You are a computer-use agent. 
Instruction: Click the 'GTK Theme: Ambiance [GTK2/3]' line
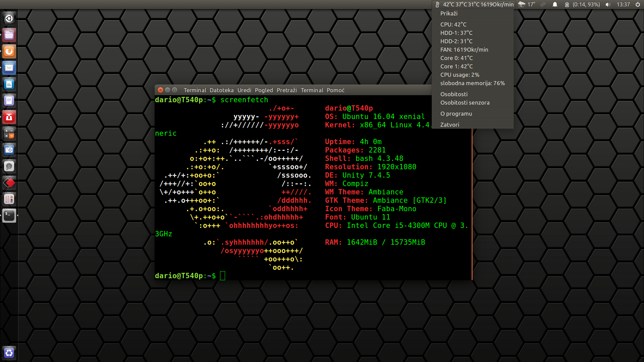[x=386, y=200]
